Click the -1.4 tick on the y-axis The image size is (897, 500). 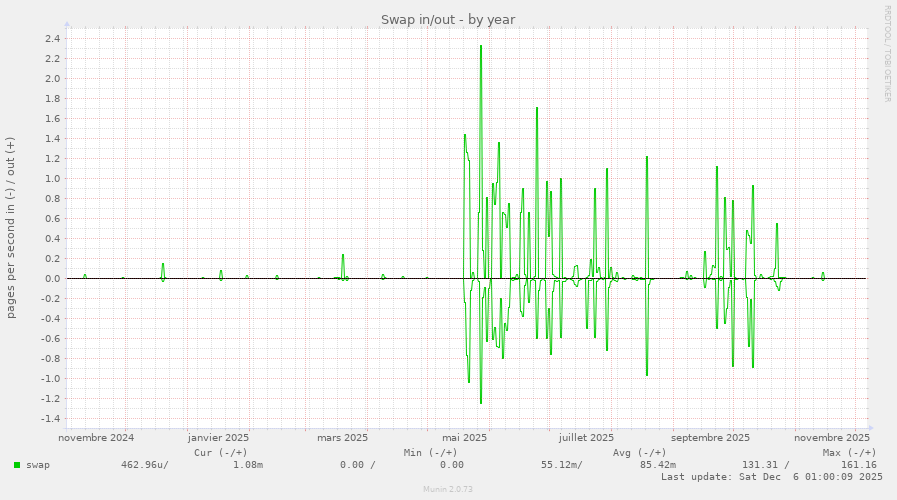pyautogui.click(x=50, y=419)
